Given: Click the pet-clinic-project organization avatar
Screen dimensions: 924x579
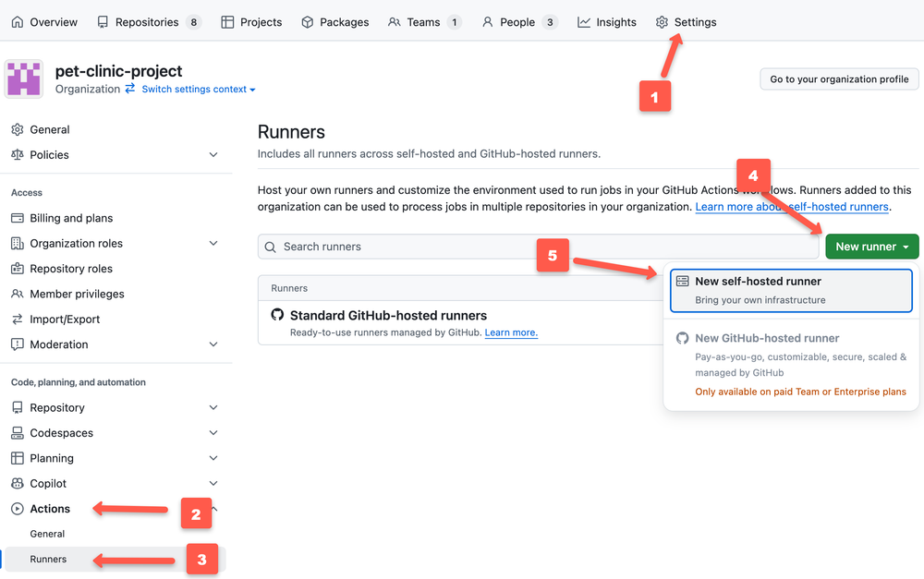Looking at the screenshot, I should tap(24, 78).
